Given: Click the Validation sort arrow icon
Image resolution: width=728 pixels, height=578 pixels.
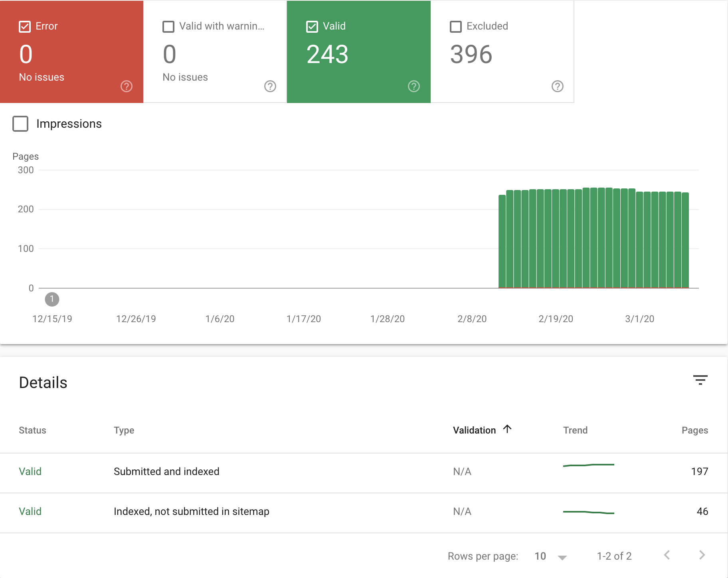Looking at the screenshot, I should coord(507,429).
